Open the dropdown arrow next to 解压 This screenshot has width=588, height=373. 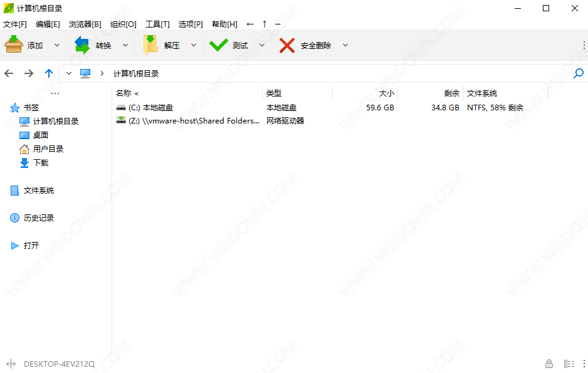(194, 45)
